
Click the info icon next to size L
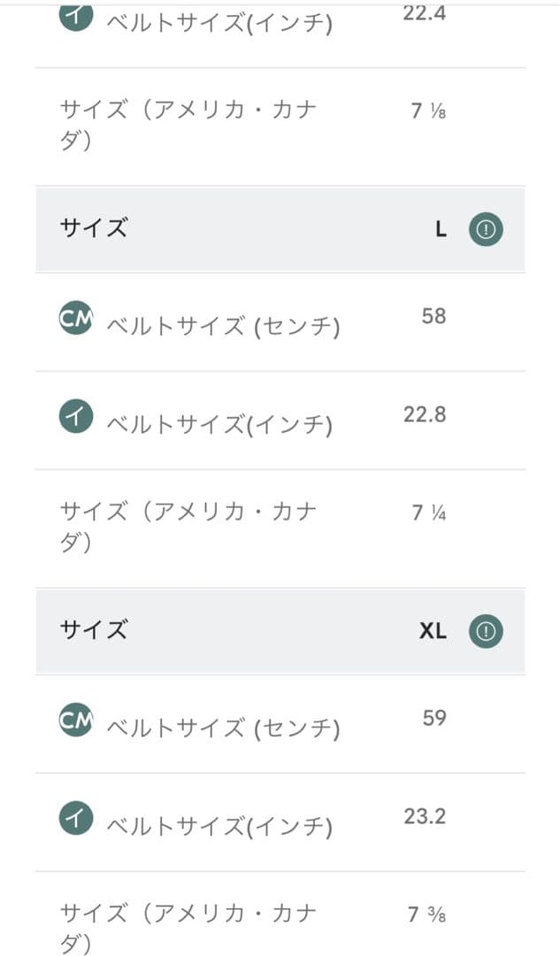coord(485,229)
